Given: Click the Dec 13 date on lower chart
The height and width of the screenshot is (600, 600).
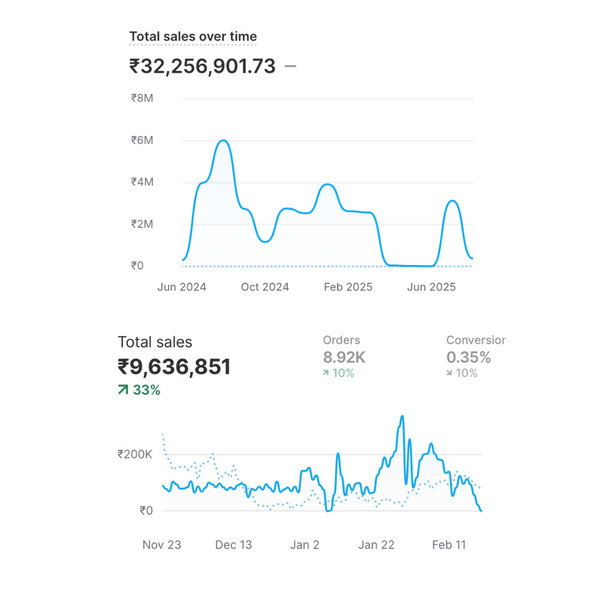Looking at the screenshot, I should (x=233, y=545).
